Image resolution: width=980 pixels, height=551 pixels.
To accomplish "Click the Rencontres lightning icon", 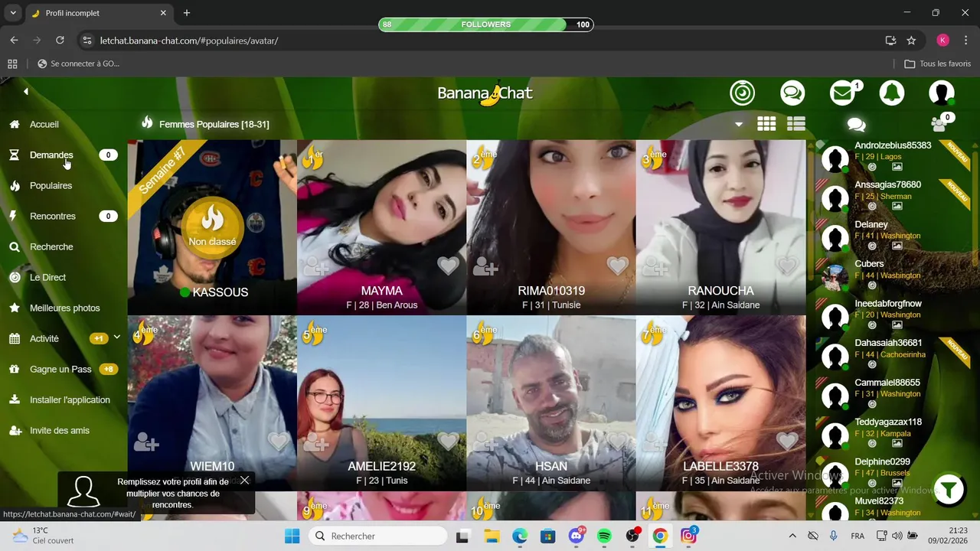I will coord(13,216).
